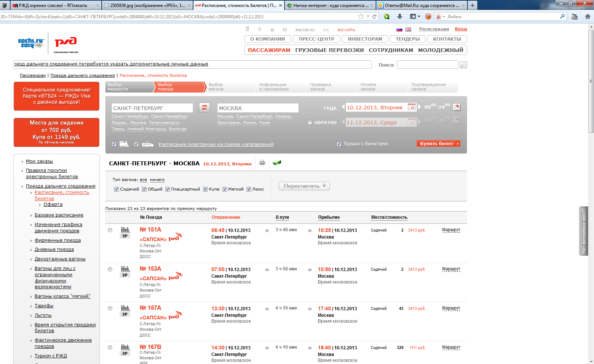
Task: Click the green leaf eco icon
Action: coord(277,163)
